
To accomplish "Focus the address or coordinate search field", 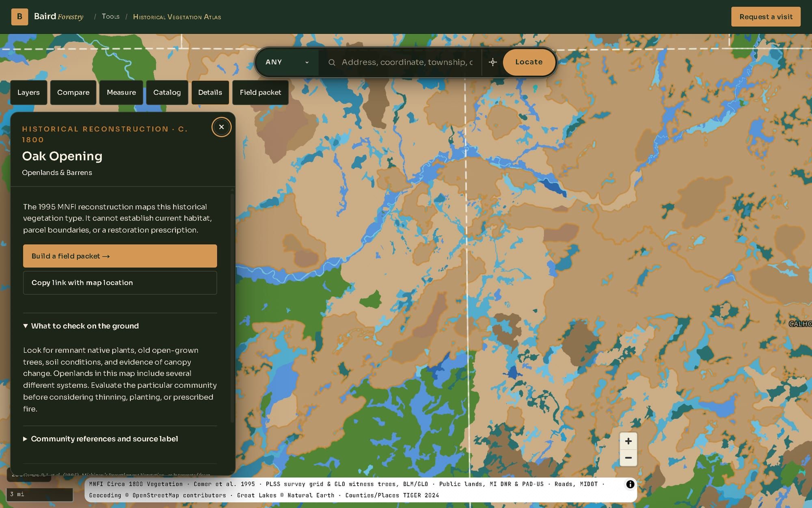I will tap(407, 62).
